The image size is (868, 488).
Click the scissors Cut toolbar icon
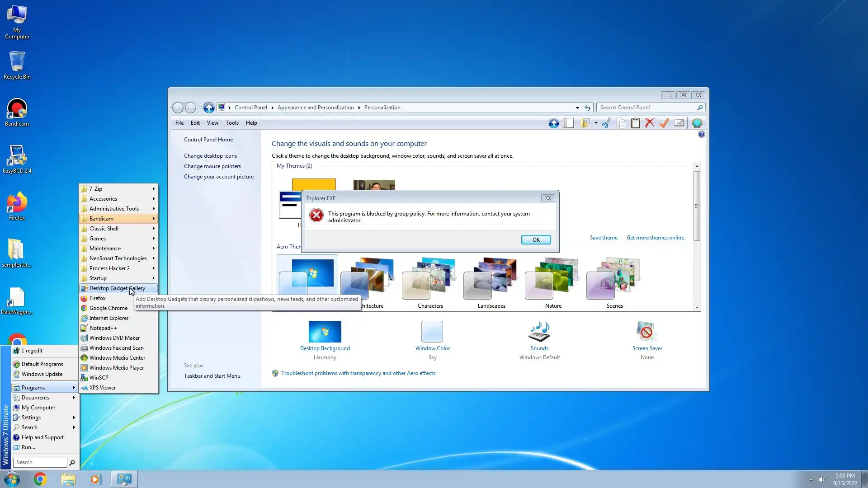coord(607,123)
